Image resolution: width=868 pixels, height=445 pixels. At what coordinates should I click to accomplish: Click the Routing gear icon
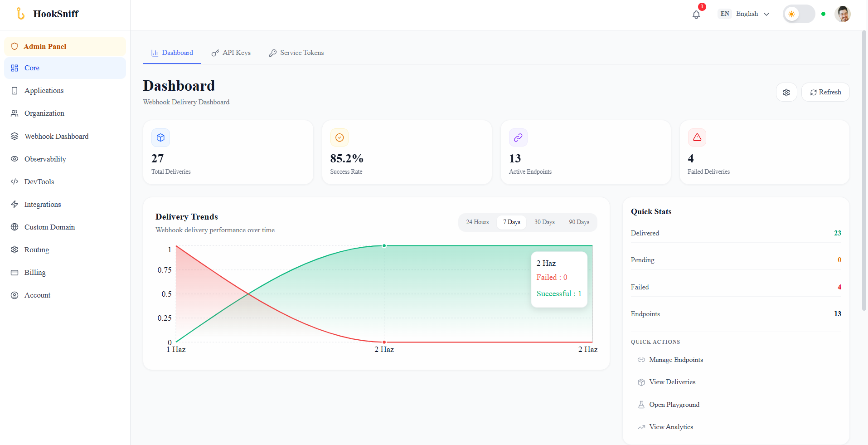pyautogui.click(x=15, y=249)
